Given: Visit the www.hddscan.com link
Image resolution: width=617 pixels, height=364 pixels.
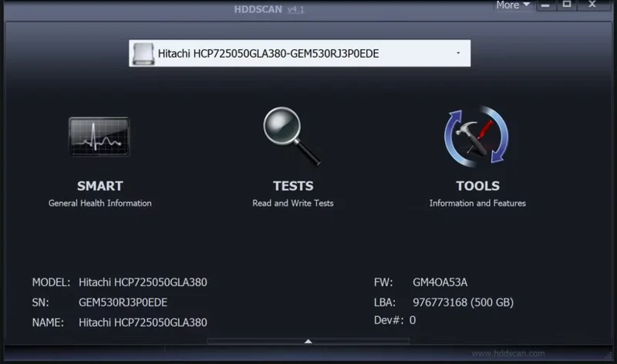Looking at the screenshot, I should point(507,354).
